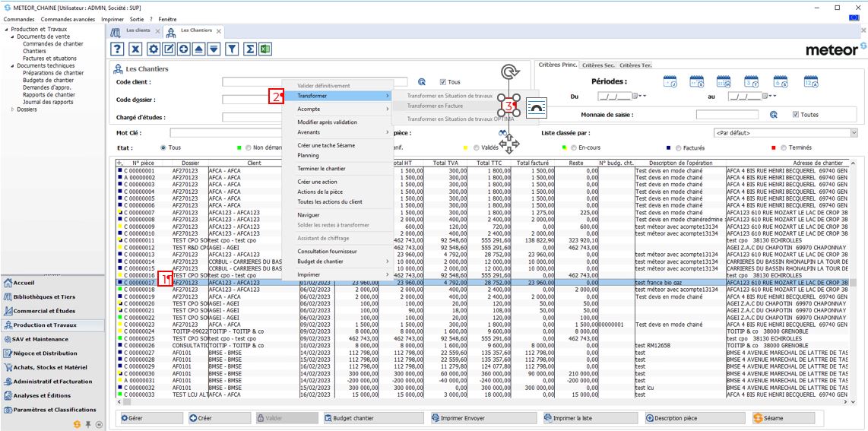The image size is (868, 431).
Task: Click the X close toolbar icon
Action: pos(135,49)
